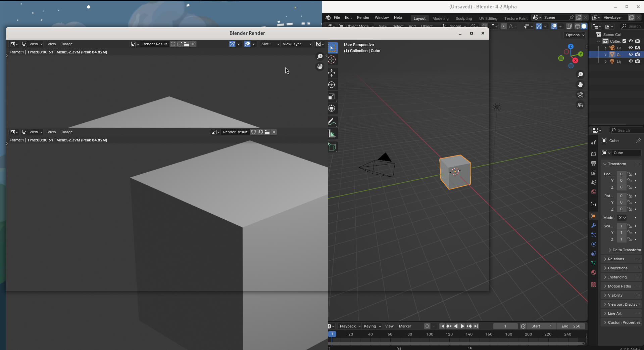Click the Options button in viewport
The height and width of the screenshot is (350, 644).
click(575, 35)
